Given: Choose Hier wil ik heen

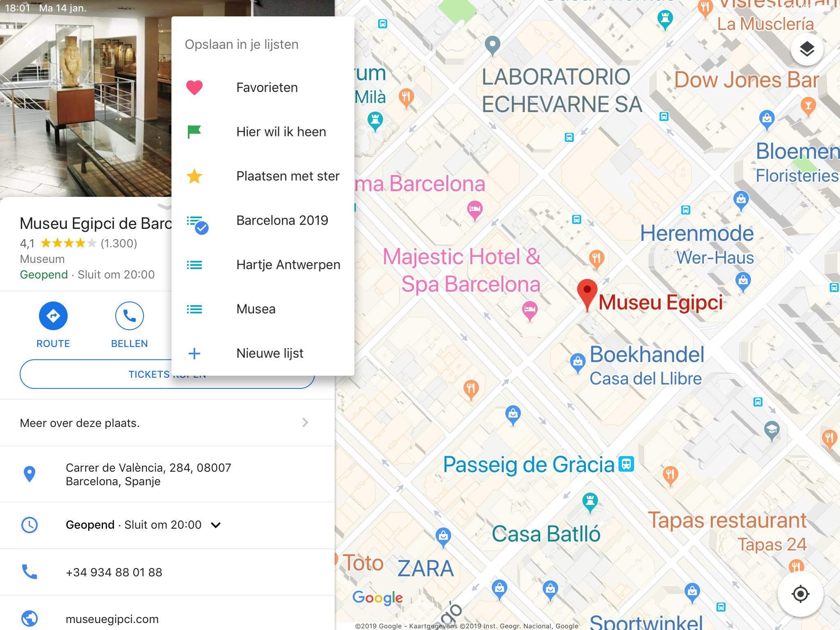Looking at the screenshot, I should click(263, 132).
